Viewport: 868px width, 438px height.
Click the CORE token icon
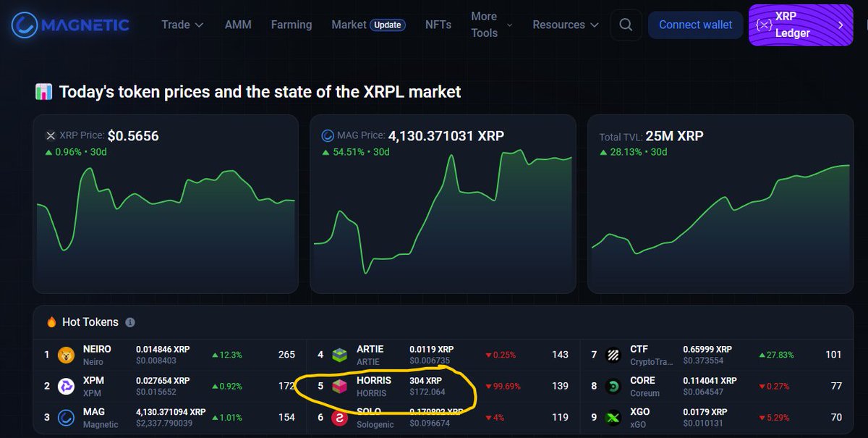[613, 386]
